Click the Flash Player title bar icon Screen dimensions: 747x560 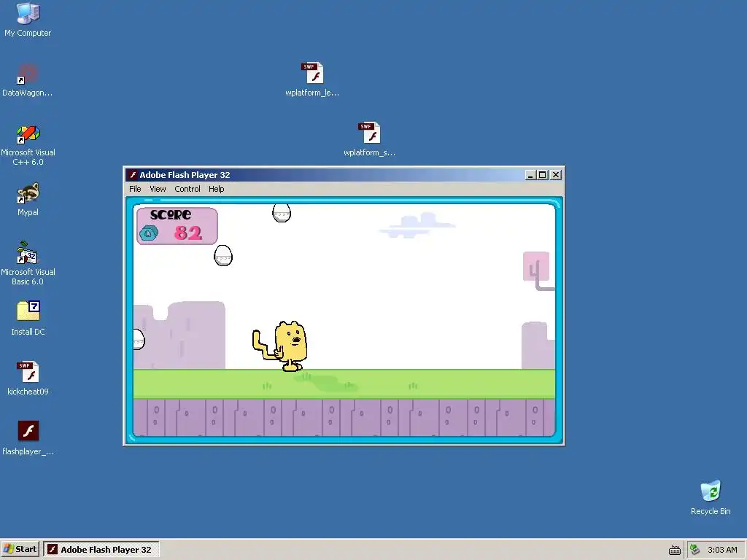tap(133, 175)
